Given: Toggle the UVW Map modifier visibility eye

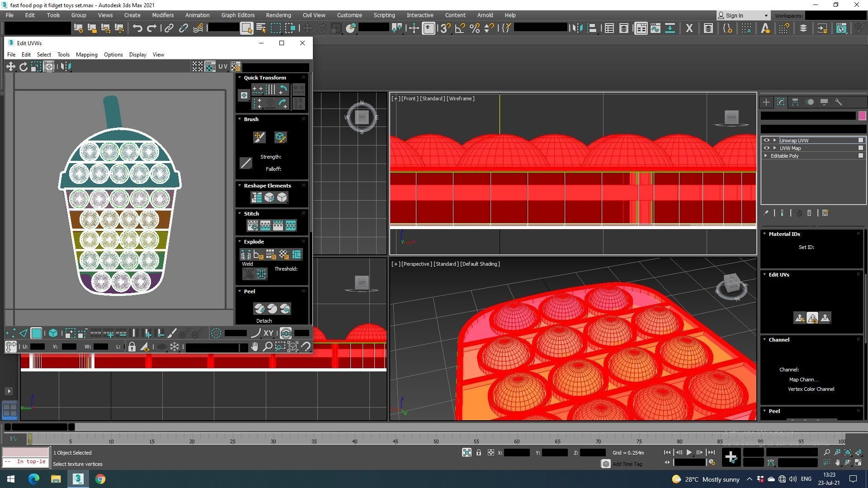Looking at the screenshot, I should [x=766, y=148].
